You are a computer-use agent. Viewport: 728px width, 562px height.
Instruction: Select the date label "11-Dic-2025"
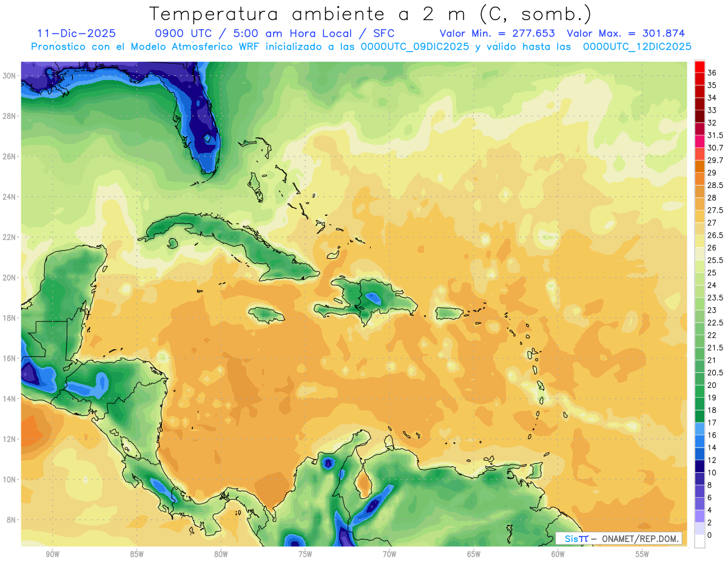click(76, 33)
